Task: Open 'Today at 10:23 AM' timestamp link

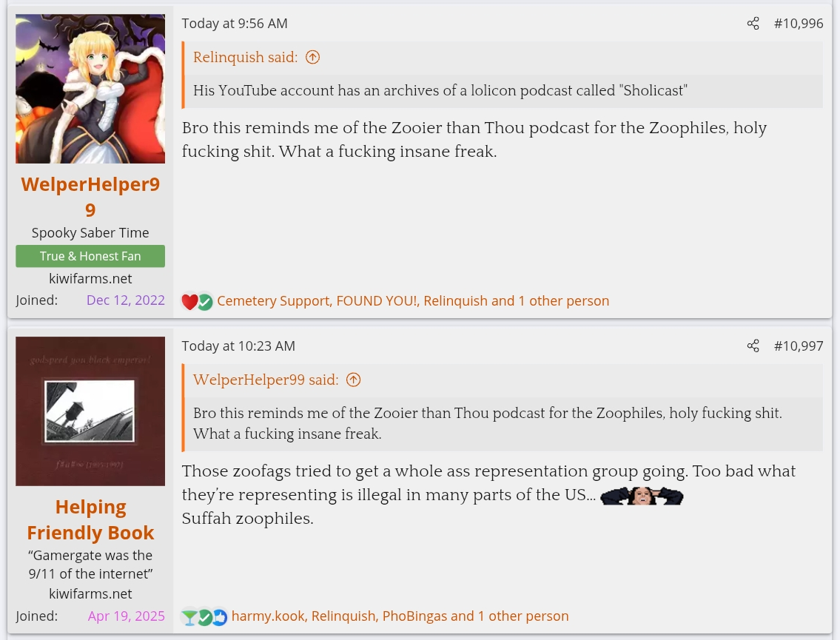Action: (x=238, y=346)
